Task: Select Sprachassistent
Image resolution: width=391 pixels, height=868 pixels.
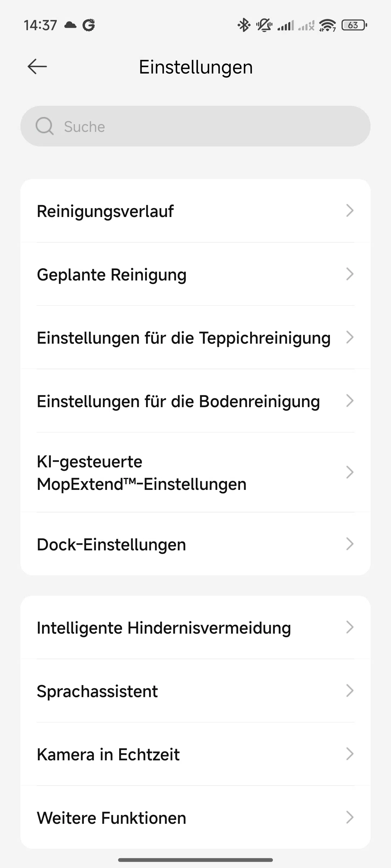Action: [195, 691]
